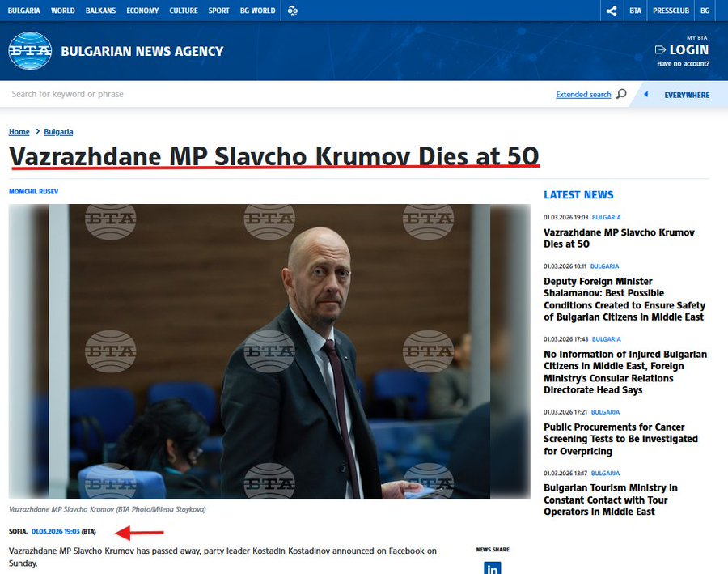Click author name Momchil Rusev

coord(33,192)
